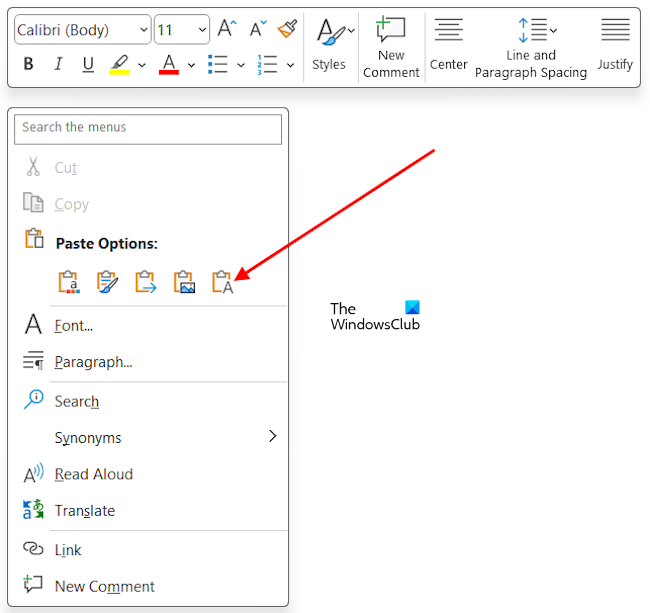Paste using Use Destination Styles icon

pyautogui.click(x=146, y=282)
